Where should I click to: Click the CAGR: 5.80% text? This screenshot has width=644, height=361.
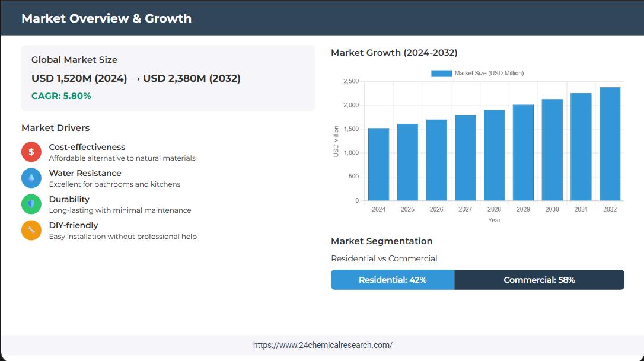pyautogui.click(x=61, y=95)
